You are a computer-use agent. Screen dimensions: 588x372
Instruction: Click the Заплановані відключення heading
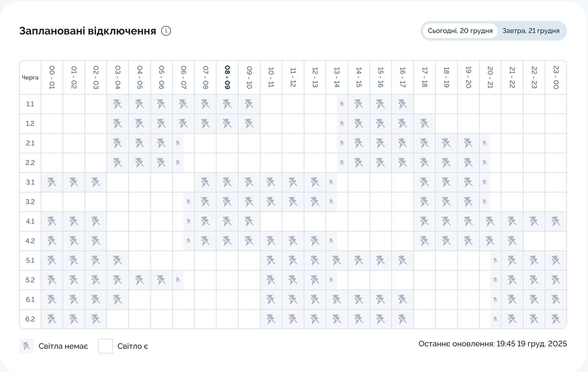[88, 31]
